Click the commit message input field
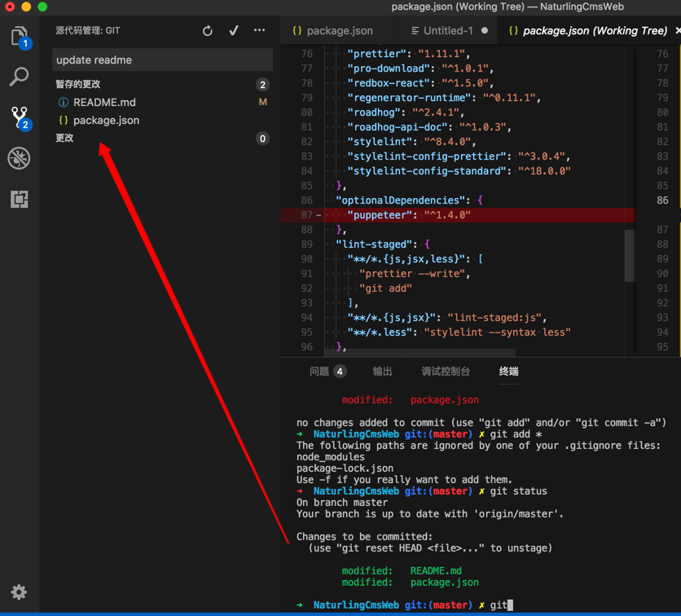The height and width of the screenshot is (616, 681). click(162, 60)
